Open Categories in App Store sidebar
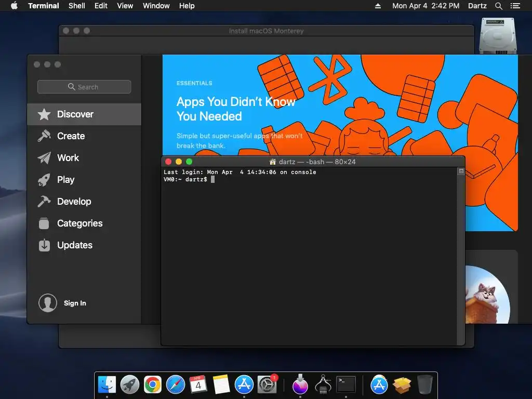Image resolution: width=532 pixels, height=399 pixels. point(84,223)
